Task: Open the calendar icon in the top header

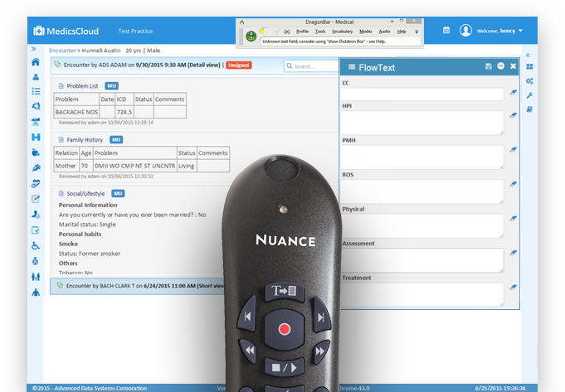Action: click(446, 31)
